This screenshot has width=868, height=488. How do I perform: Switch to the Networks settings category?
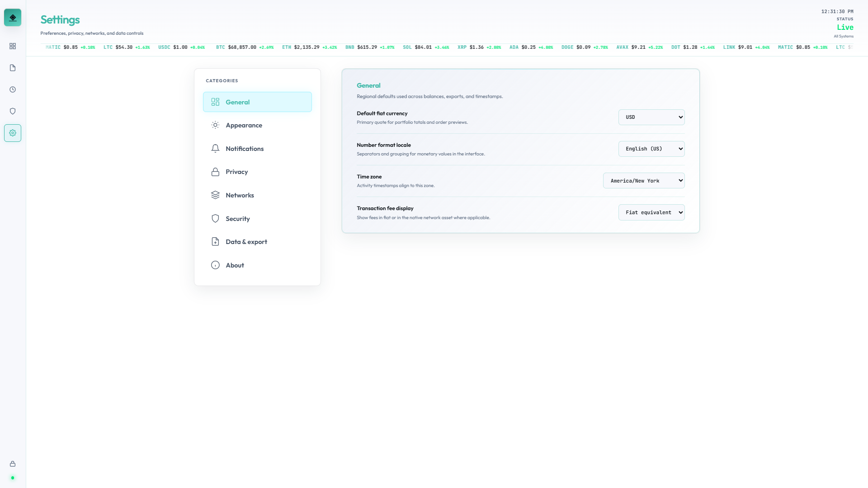pyautogui.click(x=240, y=195)
